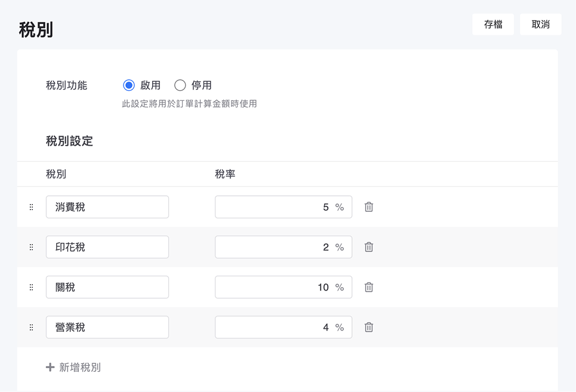This screenshot has width=576, height=392.
Task: Click hint text 此設定將用於訂單計算金額時使用
Action: click(x=189, y=104)
